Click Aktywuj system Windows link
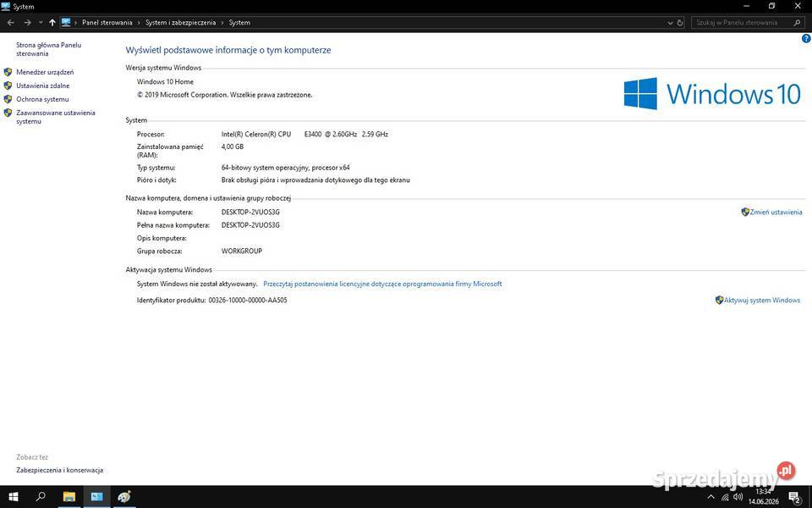This screenshot has height=508, width=812. click(762, 300)
